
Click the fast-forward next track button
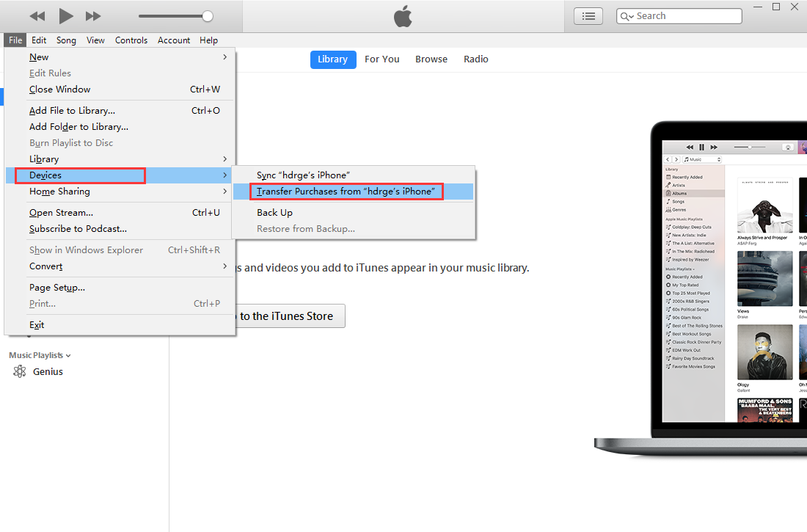(93, 16)
